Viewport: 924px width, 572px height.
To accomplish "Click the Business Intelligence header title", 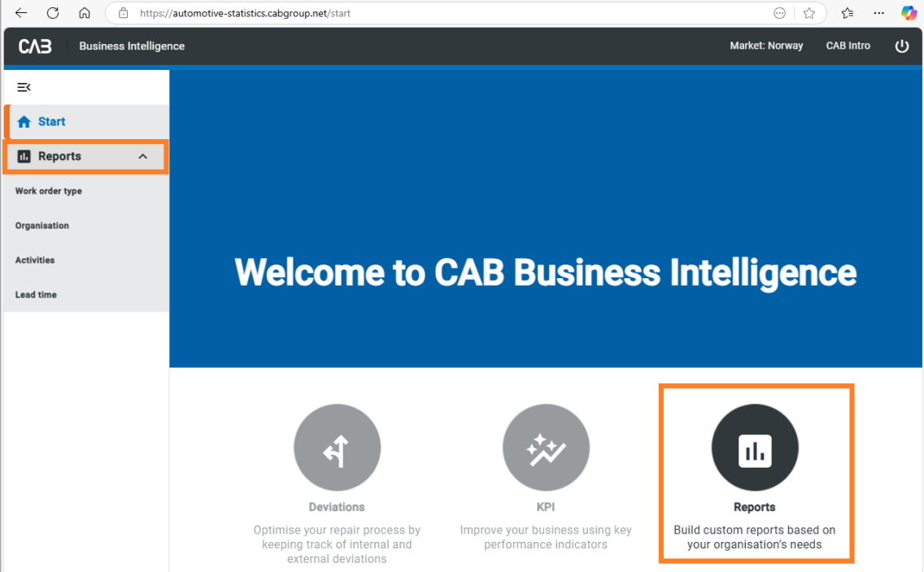I will 132,46.
